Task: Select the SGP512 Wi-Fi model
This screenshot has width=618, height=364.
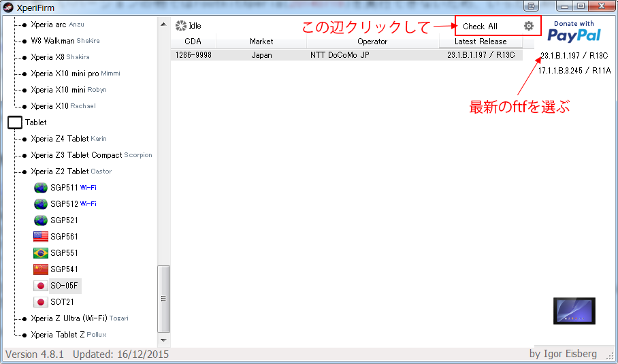Action: pyautogui.click(x=74, y=204)
